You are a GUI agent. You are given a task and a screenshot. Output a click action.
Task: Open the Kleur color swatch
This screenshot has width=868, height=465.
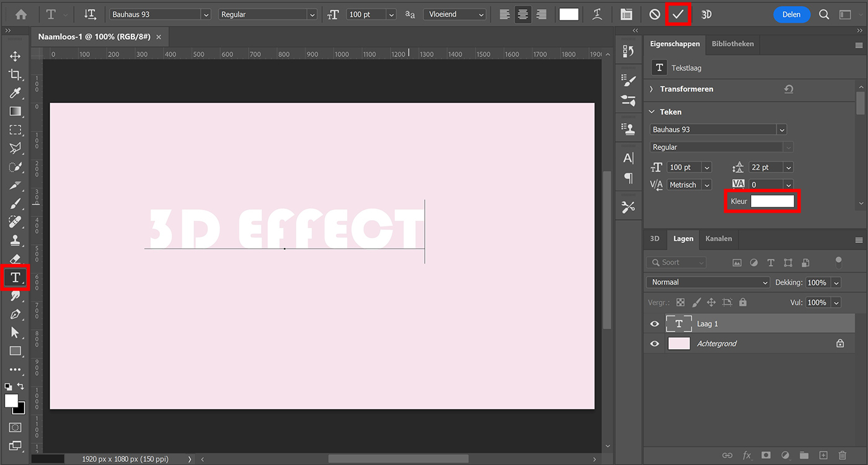click(772, 201)
